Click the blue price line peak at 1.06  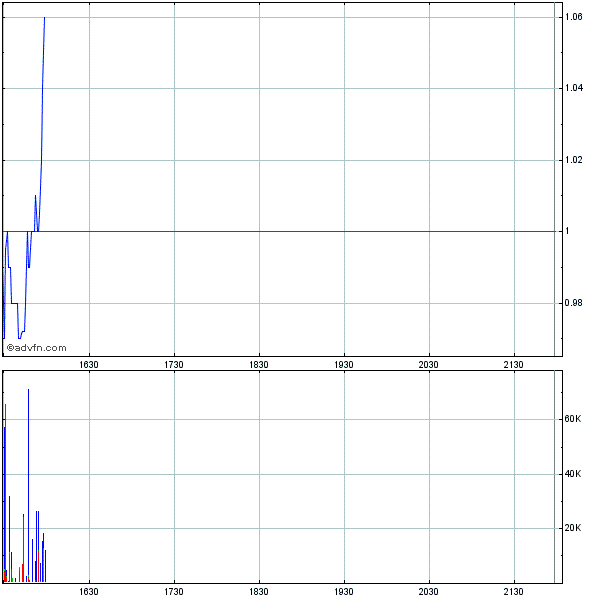[44, 18]
